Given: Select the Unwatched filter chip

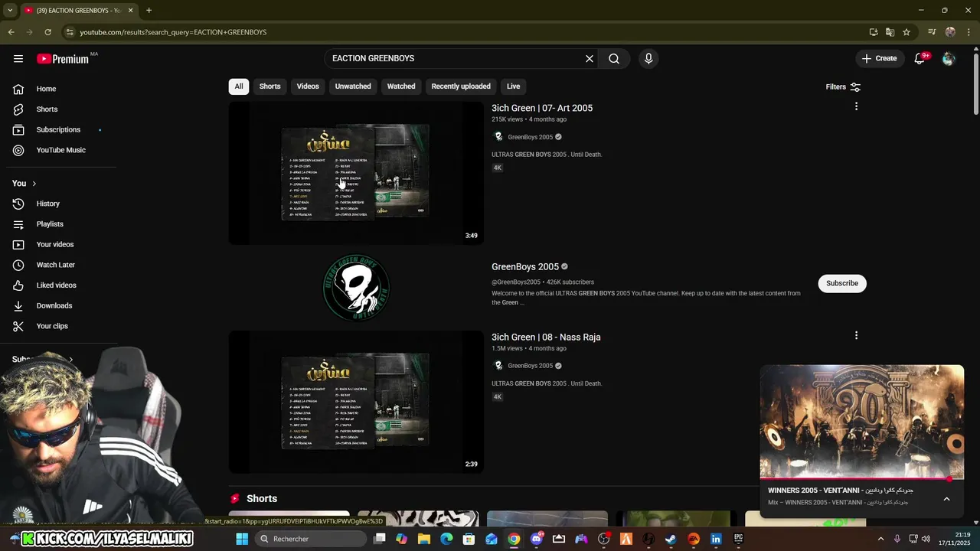Looking at the screenshot, I should click(x=353, y=86).
